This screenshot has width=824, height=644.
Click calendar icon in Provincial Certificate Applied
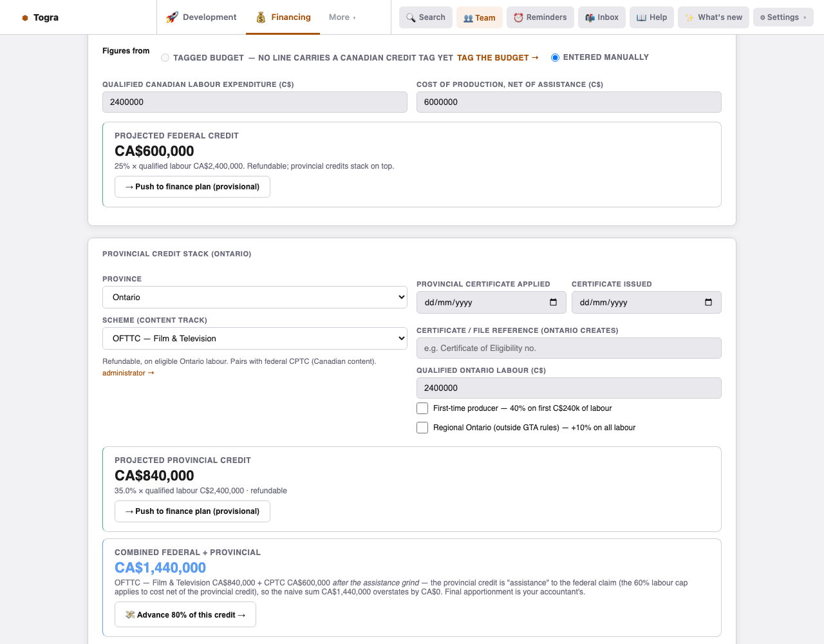coord(553,302)
